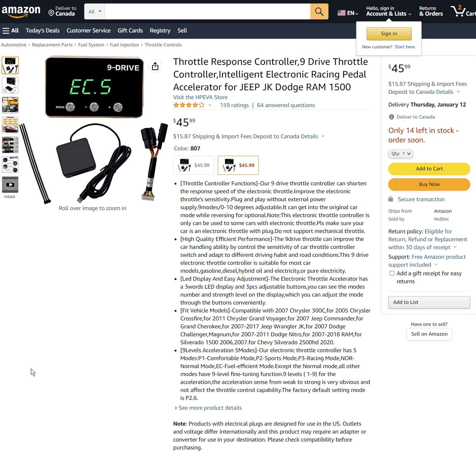Viewport: 476px width, 459px height.
Task: Click the search magnifier button
Action: (x=319, y=12)
